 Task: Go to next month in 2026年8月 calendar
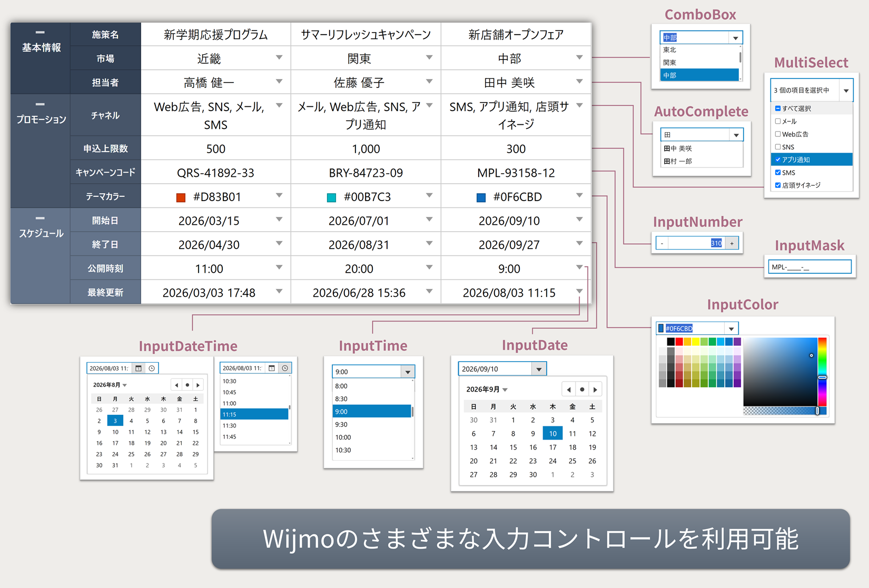click(x=198, y=385)
